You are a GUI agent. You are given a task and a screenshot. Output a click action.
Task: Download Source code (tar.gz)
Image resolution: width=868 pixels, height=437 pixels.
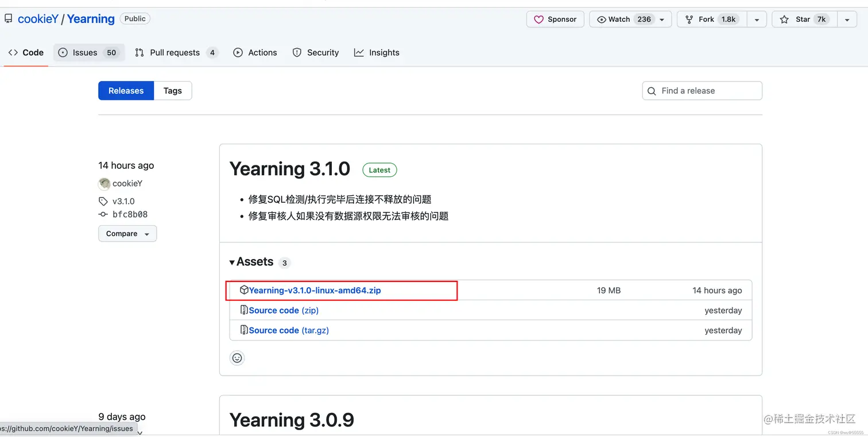click(289, 331)
